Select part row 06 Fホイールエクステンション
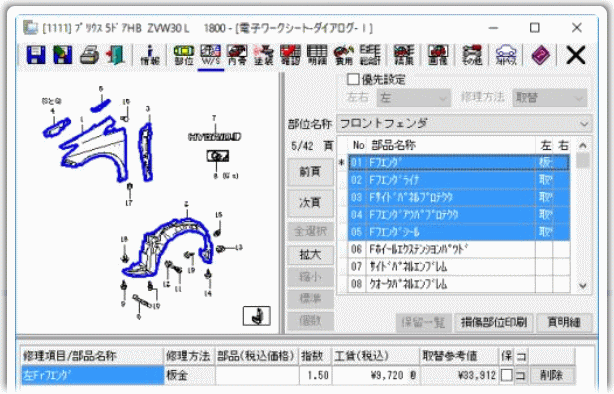614x394 pixels. [x=459, y=249]
